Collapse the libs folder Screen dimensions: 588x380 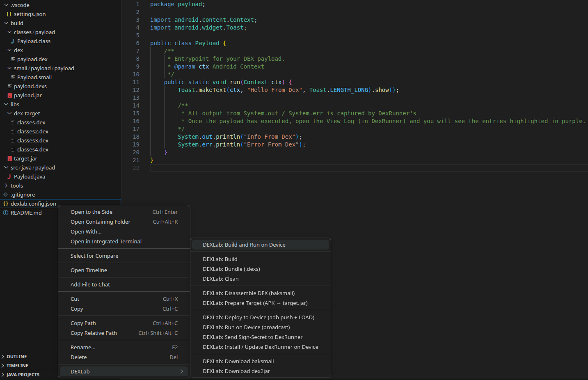pos(6,104)
